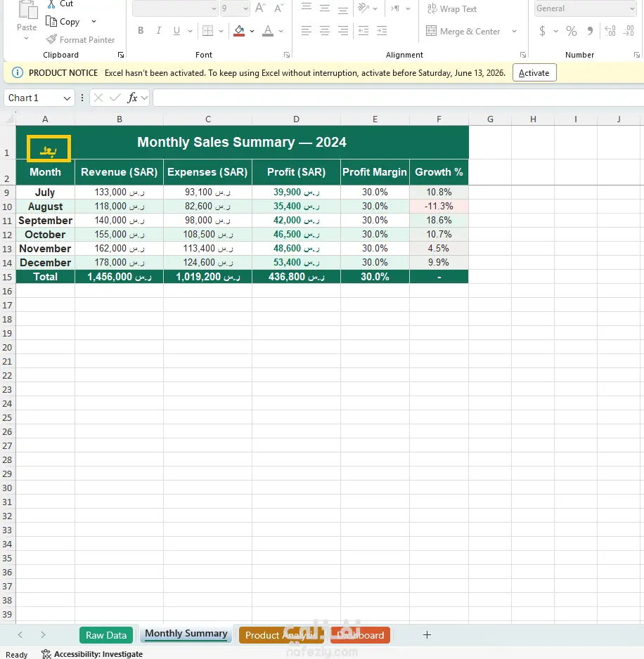Viewport: 644px width, 659px height.
Task: Apply accounting dollar format
Action: pos(543,31)
